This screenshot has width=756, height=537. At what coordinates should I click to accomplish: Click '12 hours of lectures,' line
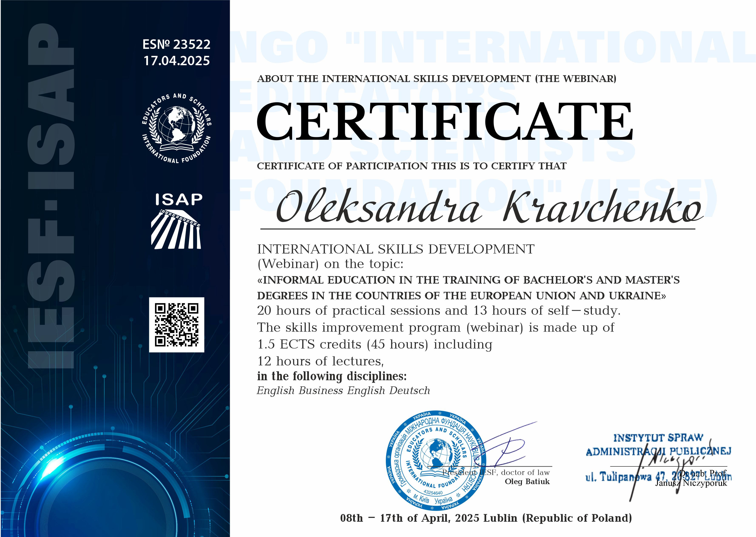click(x=321, y=361)
